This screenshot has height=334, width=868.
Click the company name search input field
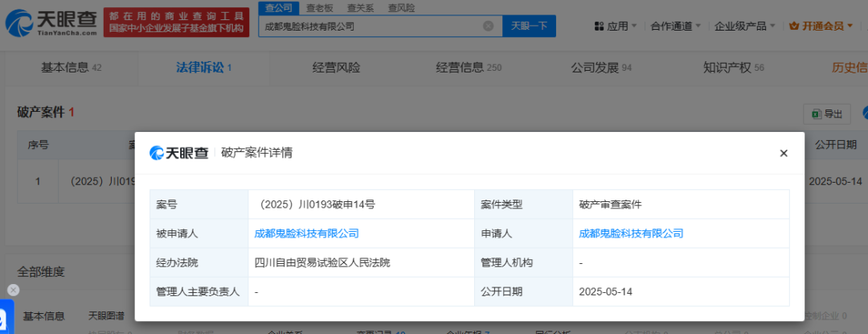[x=370, y=26]
